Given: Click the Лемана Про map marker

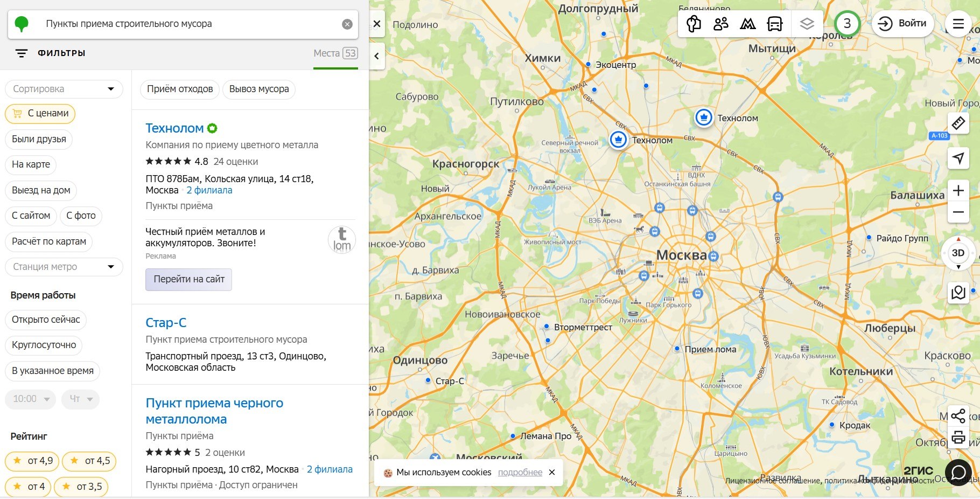Looking at the screenshot, I should point(513,436).
